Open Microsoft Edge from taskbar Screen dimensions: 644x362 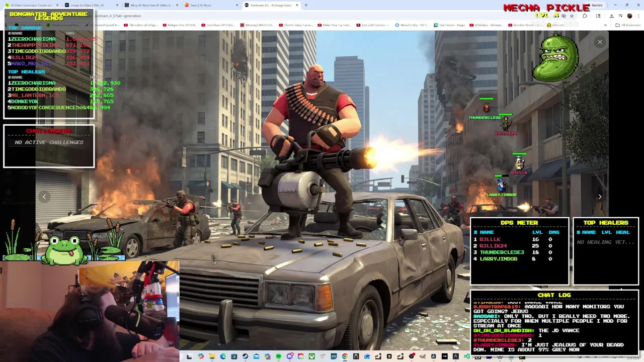[223, 356]
